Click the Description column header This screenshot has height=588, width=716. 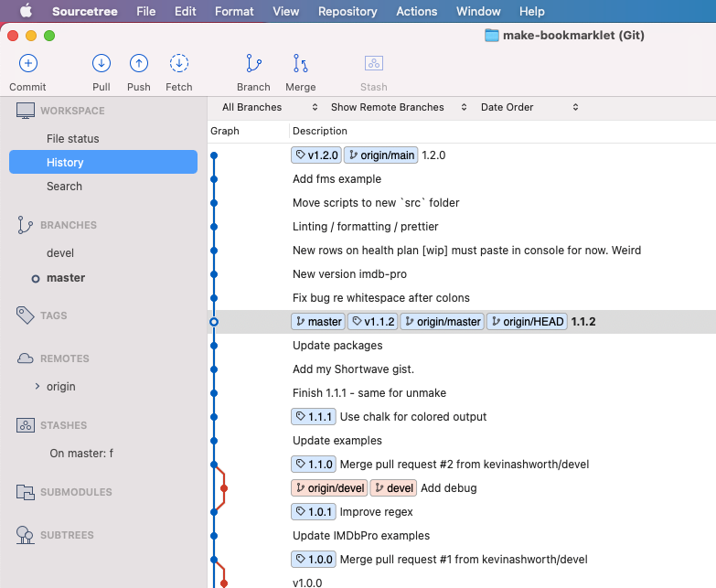point(503,131)
